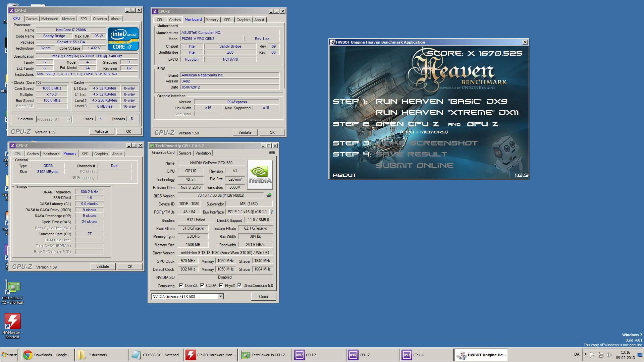Click the volume speaker tray icon
The height and width of the screenshot is (362, 644).
609,355
